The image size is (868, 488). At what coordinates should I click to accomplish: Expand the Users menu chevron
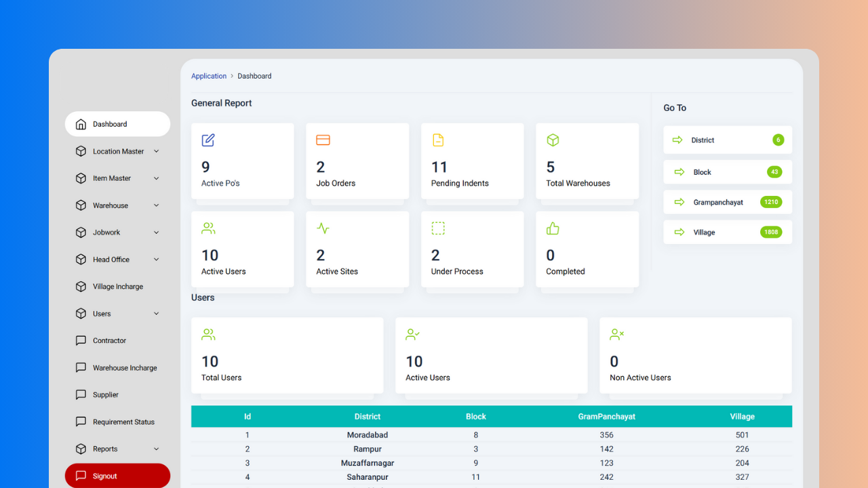(x=157, y=314)
